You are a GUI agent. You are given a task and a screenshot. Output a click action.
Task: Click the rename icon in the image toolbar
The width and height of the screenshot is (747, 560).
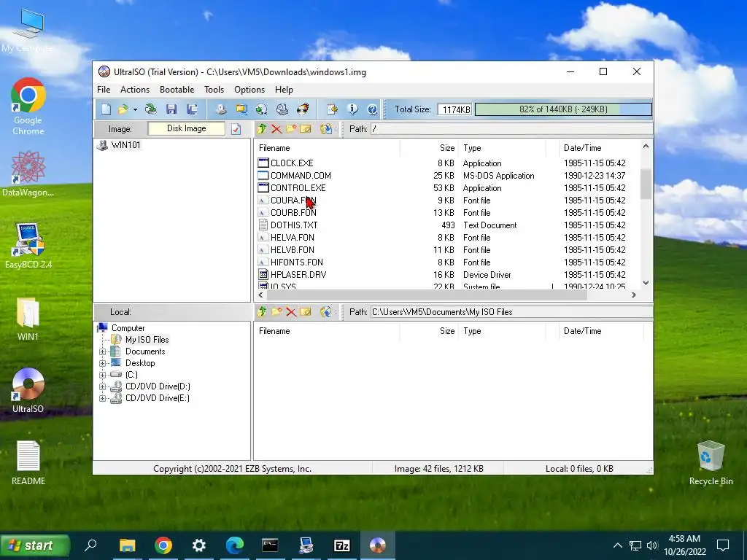tap(306, 128)
